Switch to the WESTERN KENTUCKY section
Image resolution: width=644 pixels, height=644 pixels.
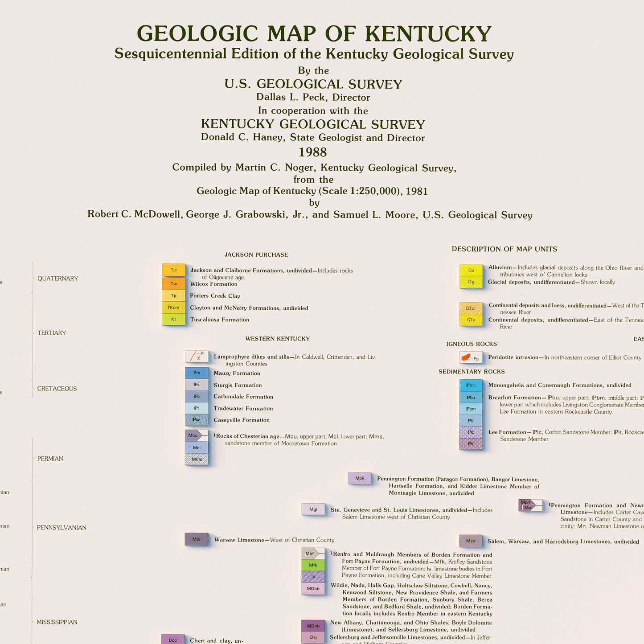tap(277, 339)
